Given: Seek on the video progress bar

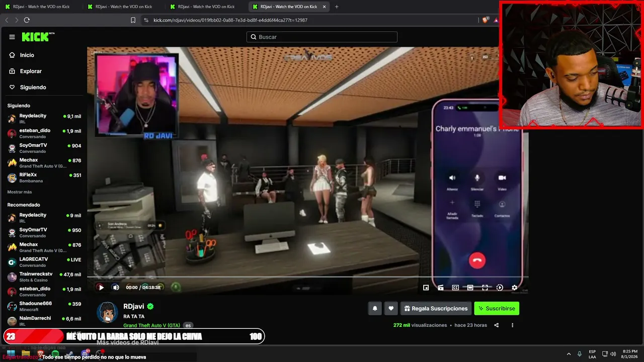Looking at the screenshot, I should (308, 277).
